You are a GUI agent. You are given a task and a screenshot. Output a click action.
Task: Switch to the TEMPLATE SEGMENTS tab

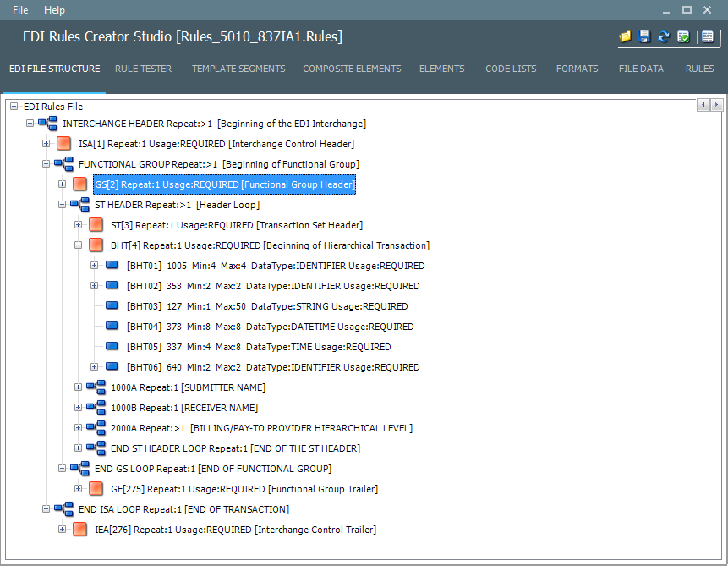(238, 69)
